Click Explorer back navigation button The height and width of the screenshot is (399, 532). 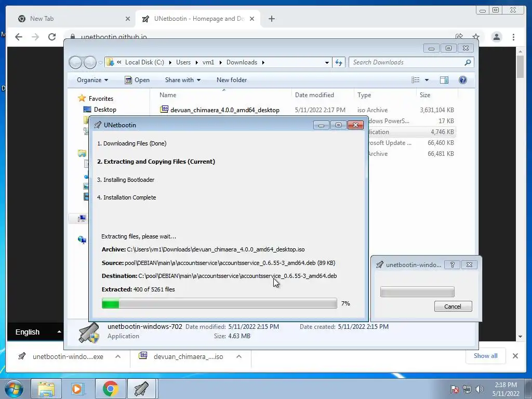pos(75,62)
